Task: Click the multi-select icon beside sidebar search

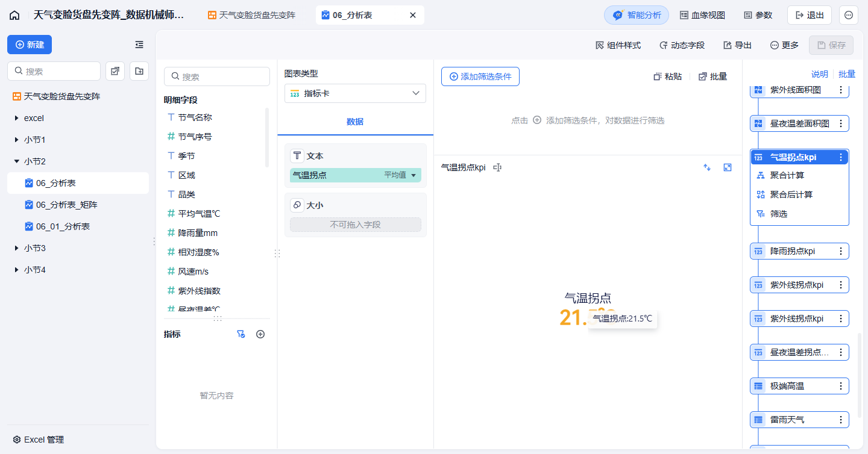Action: [115, 71]
